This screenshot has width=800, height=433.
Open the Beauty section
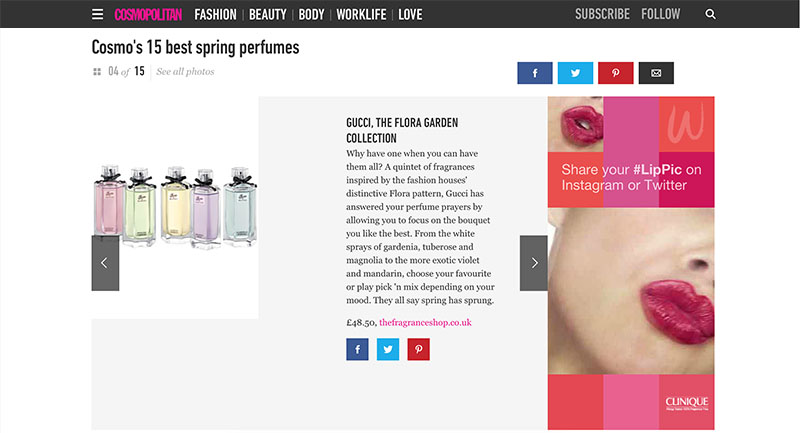[267, 15]
